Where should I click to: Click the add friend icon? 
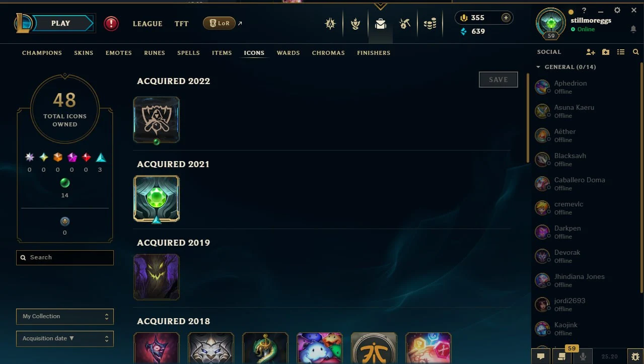[x=591, y=52]
